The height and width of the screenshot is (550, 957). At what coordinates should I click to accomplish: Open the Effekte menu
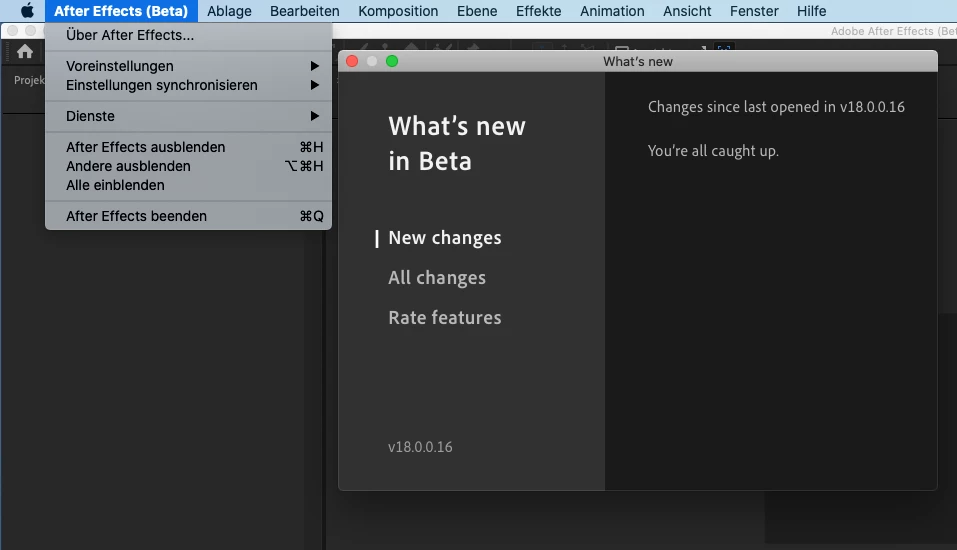(538, 11)
